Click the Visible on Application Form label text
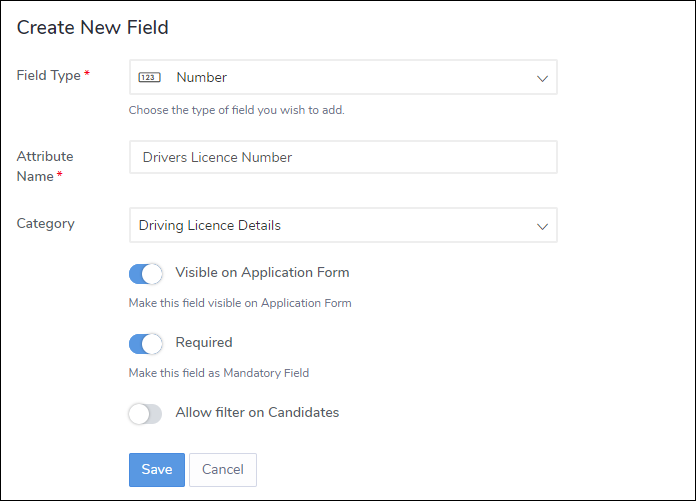Screen dimensions: 697x501 [262, 272]
